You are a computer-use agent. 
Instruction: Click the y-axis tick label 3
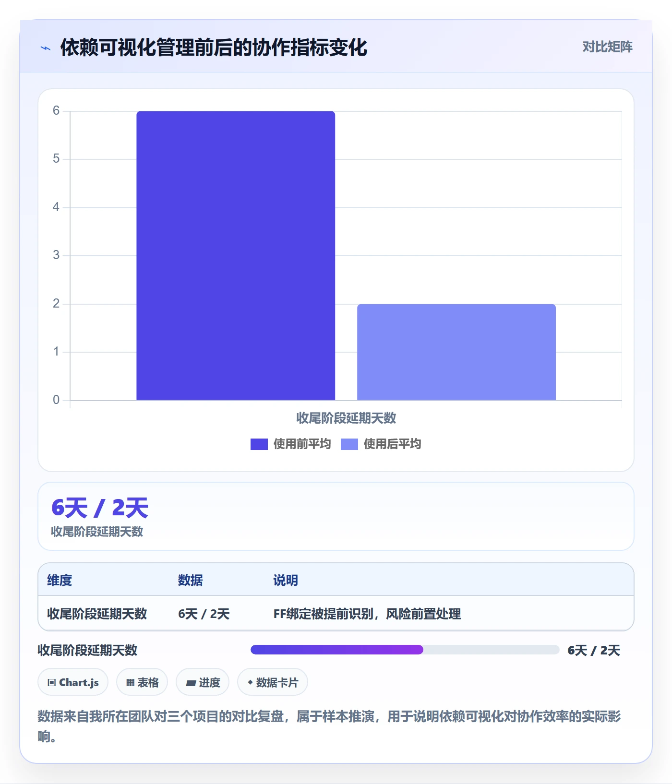[x=56, y=255]
